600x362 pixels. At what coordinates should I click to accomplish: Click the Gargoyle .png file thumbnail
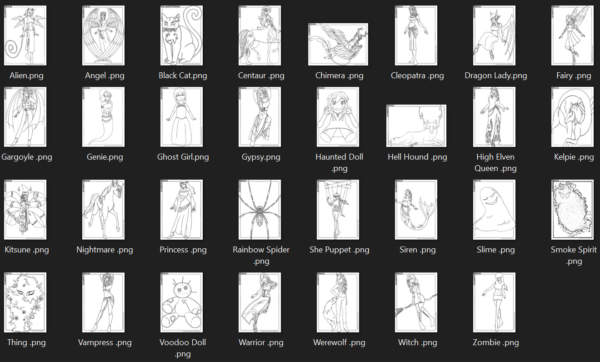tap(25, 117)
